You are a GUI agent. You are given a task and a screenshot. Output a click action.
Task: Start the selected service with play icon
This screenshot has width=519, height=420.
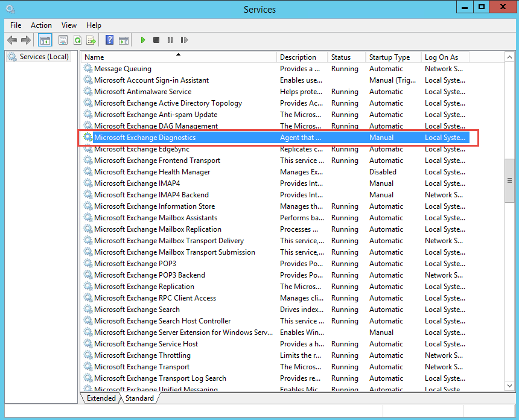[143, 40]
